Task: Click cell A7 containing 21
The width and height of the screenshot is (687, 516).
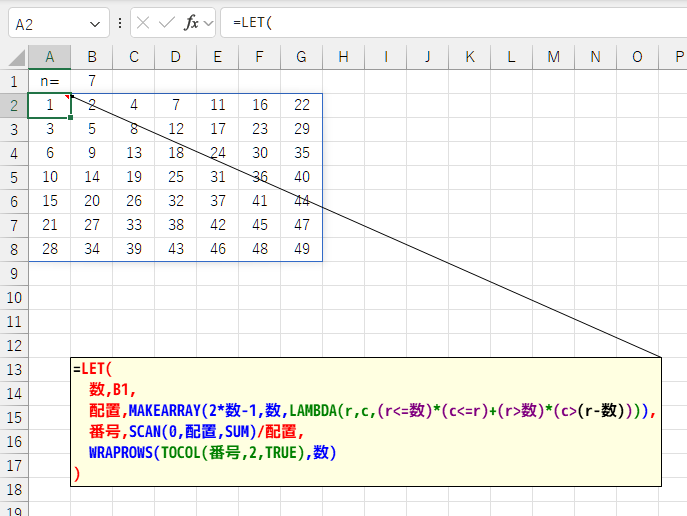Action: (50, 226)
